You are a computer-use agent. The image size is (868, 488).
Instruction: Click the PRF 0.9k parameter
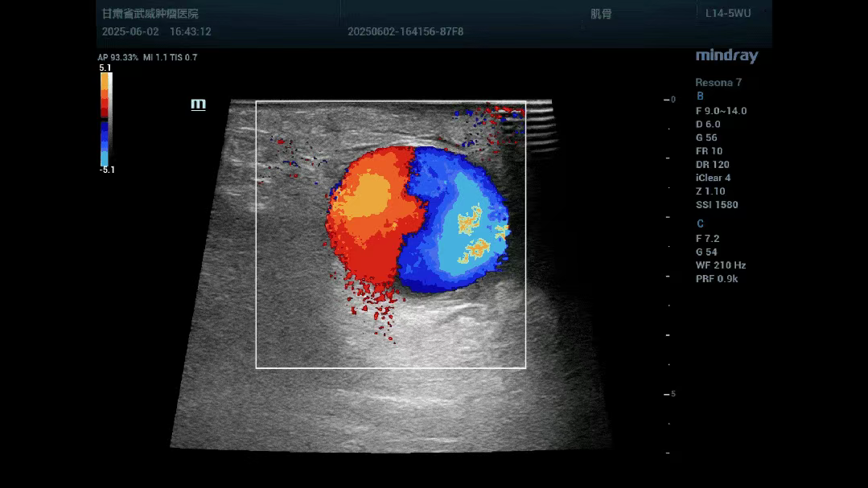717,279
